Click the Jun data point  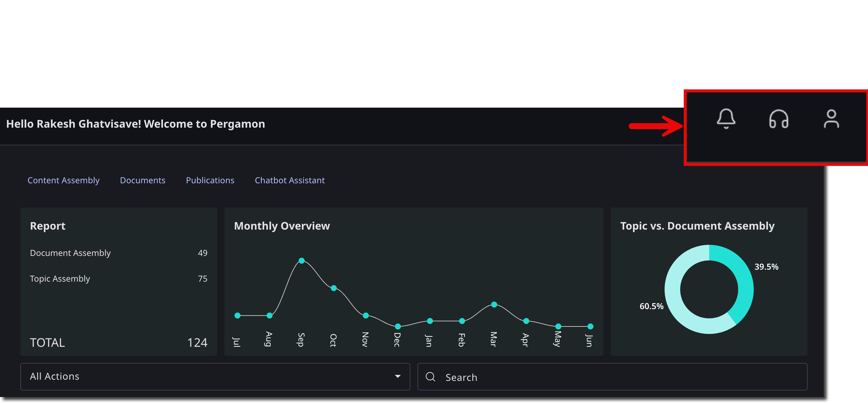590,326
